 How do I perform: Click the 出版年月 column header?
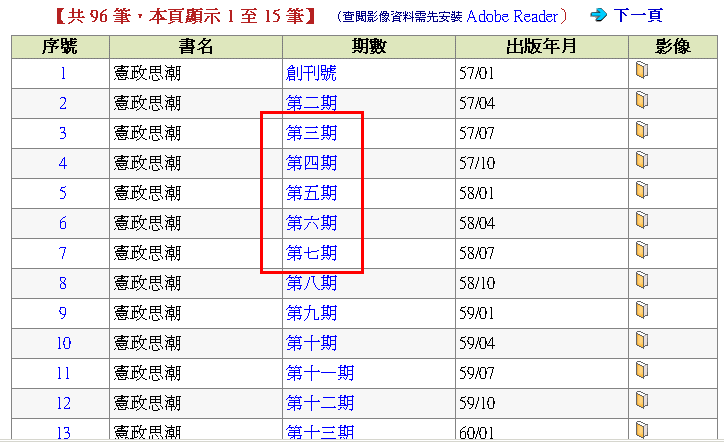541,46
